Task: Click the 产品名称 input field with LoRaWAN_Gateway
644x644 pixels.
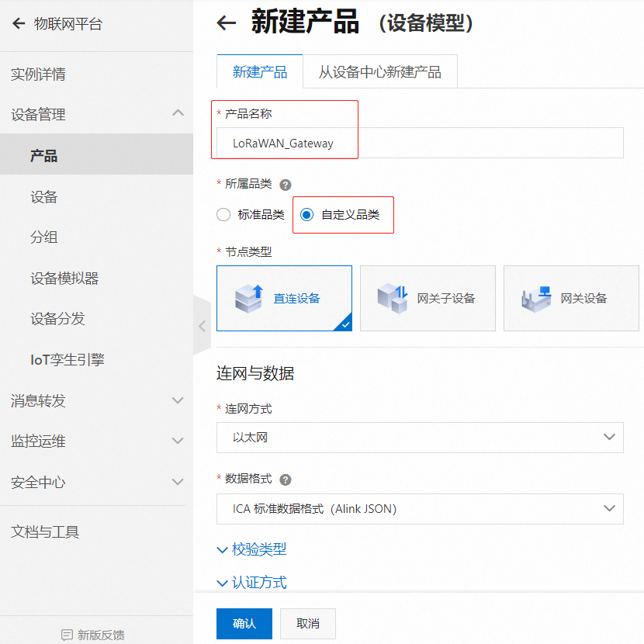Action: pyautogui.click(x=420, y=143)
